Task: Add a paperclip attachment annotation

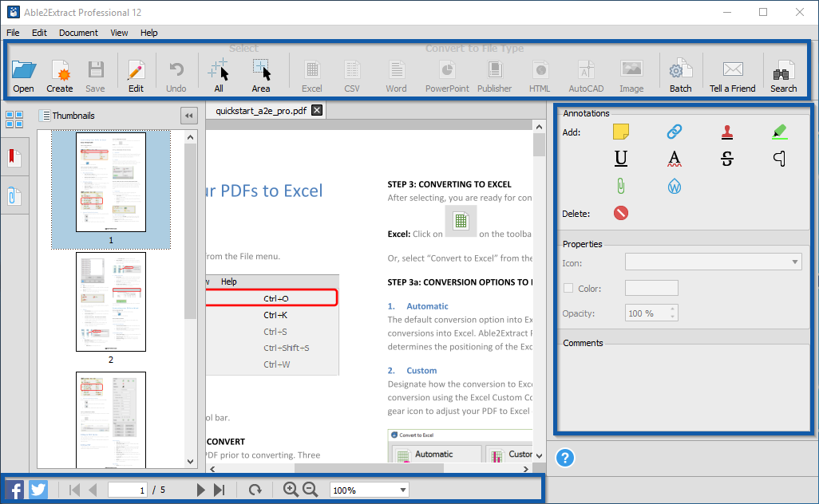Action: tap(620, 186)
